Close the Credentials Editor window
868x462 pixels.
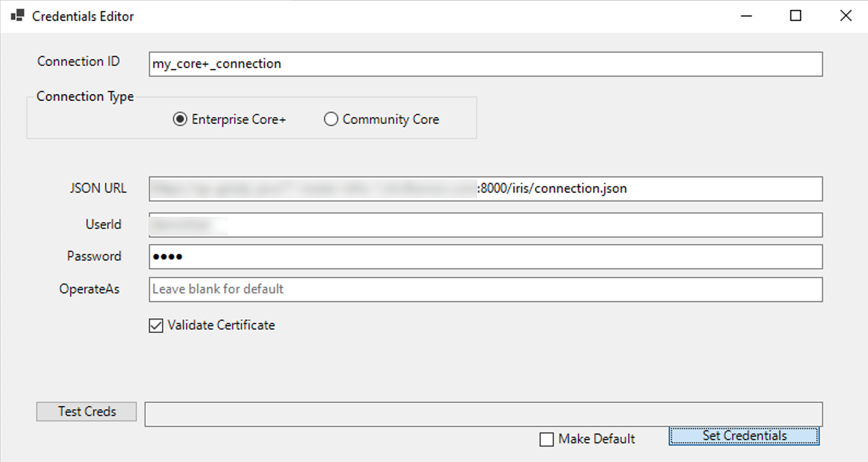846,16
